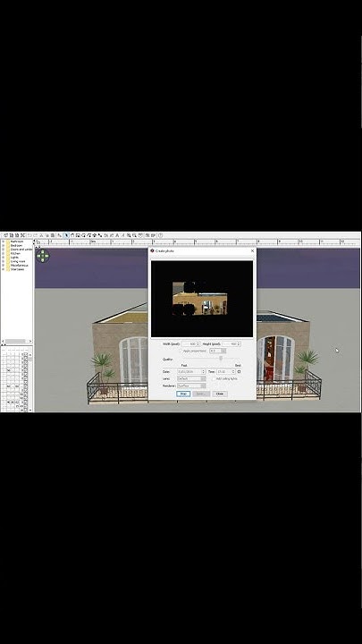Click the Open home toolbar icon
The width and height of the screenshot is (362, 644).
coord(12,235)
